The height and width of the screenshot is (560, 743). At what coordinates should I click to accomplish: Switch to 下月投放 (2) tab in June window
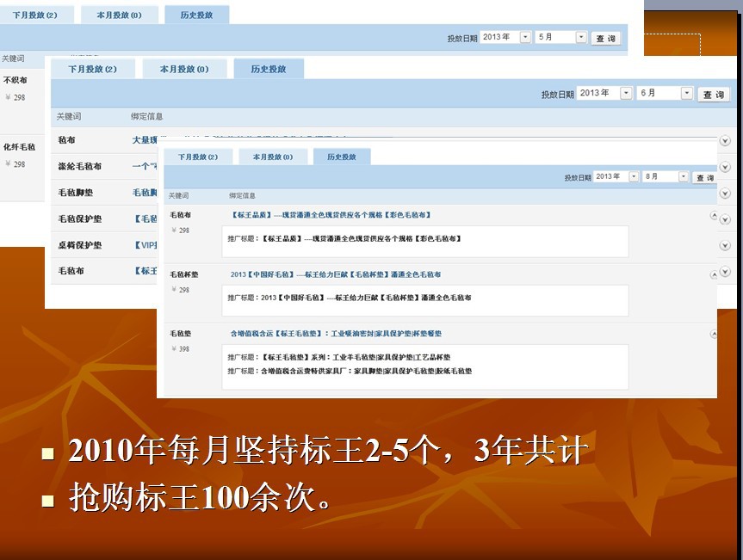click(x=92, y=69)
